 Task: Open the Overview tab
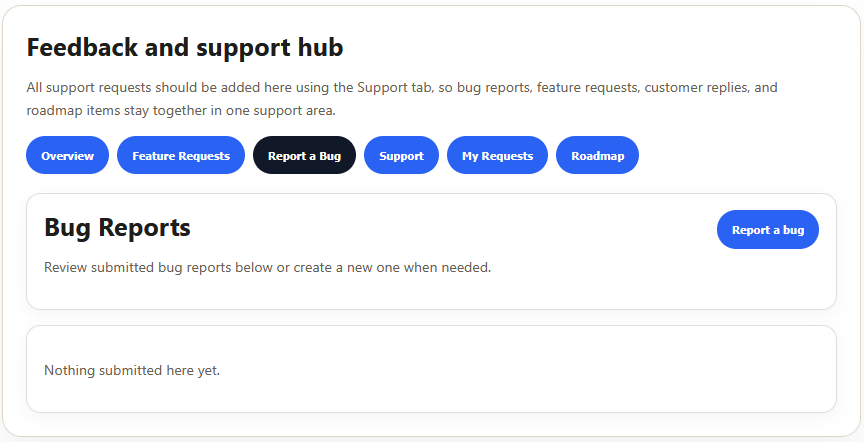click(x=67, y=155)
